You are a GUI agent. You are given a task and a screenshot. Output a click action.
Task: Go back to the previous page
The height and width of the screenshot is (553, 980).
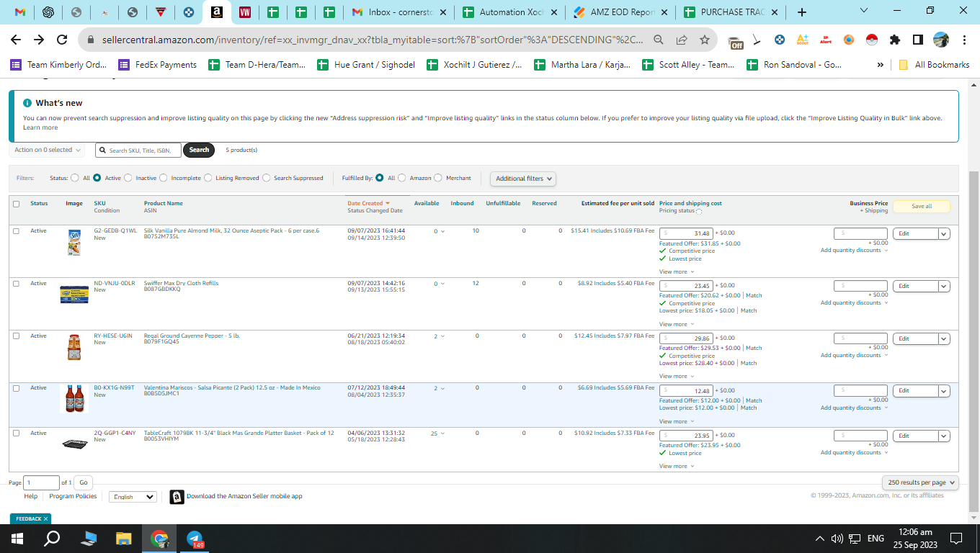click(x=16, y=40)
